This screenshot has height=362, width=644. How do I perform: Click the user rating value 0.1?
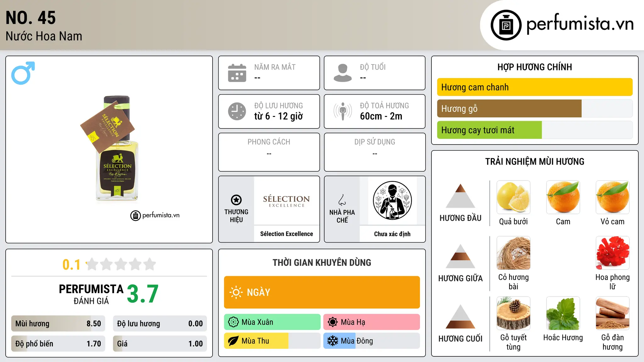click(71, 265)
